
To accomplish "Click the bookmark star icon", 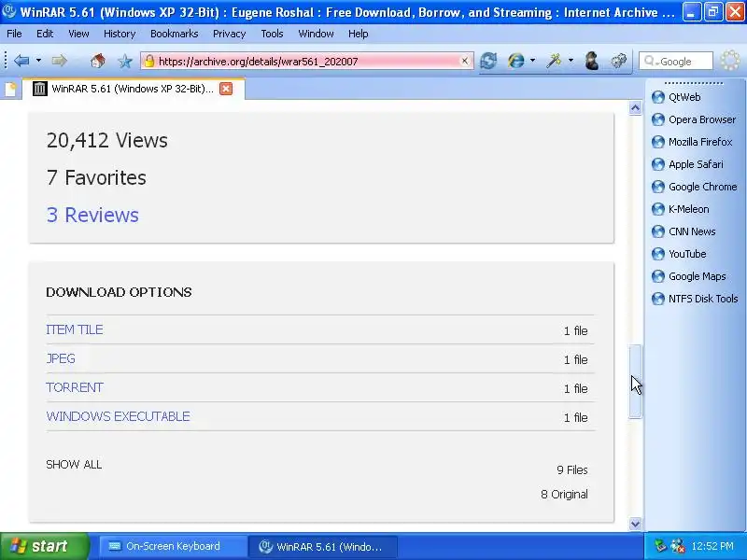I will 125,61.
